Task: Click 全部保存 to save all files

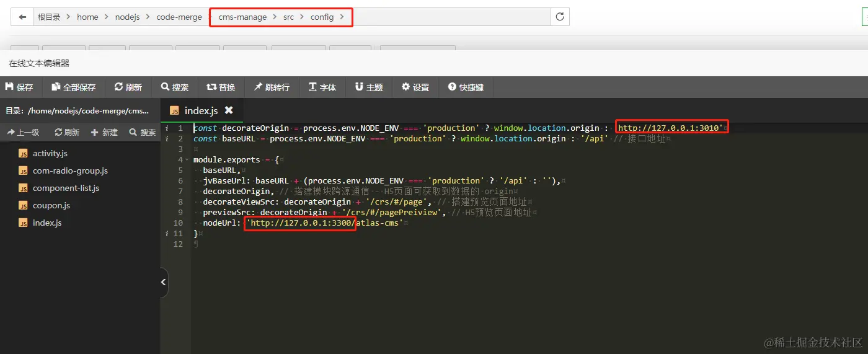Action: (74, 87)
